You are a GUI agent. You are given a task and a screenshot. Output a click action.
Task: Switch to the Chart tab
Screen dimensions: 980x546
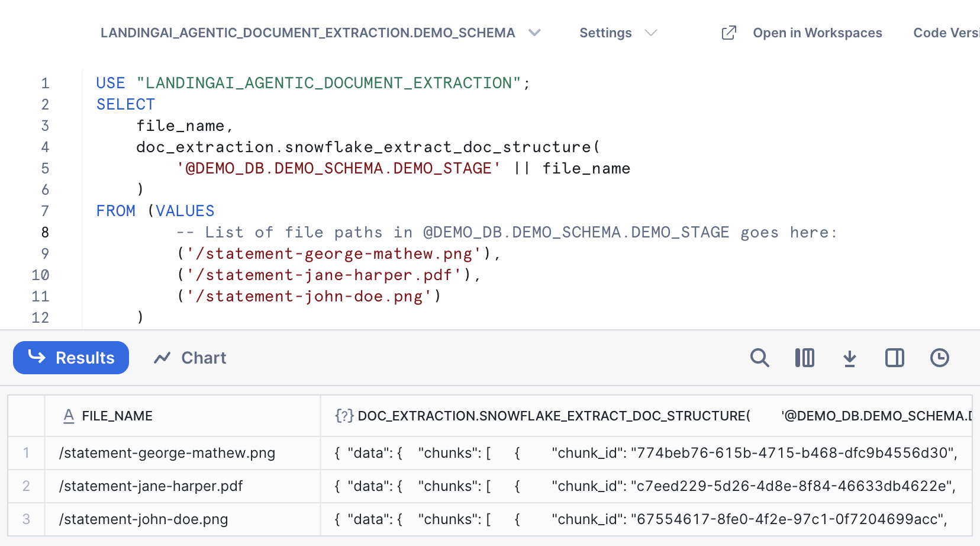190,358
